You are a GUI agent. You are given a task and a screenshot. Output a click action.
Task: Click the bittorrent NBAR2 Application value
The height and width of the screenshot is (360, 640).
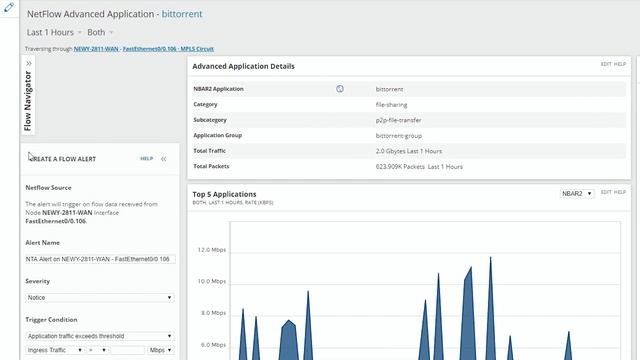(389, 89)
